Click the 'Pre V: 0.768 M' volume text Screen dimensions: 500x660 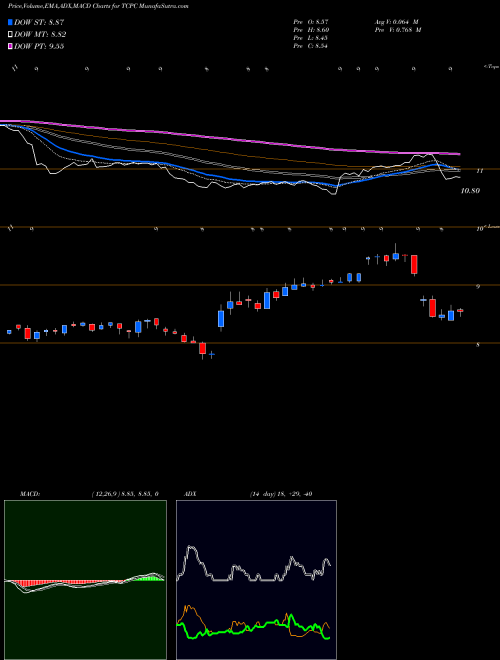click(x=399, y=30)
